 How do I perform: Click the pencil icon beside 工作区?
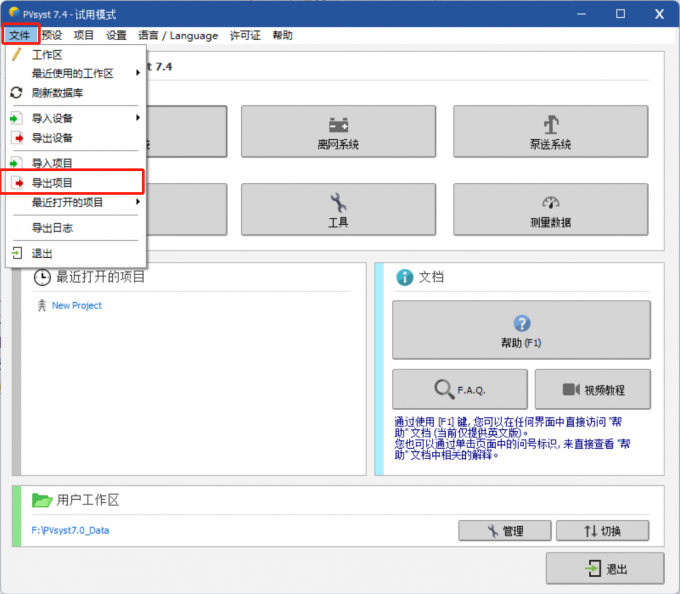(16, 55)
